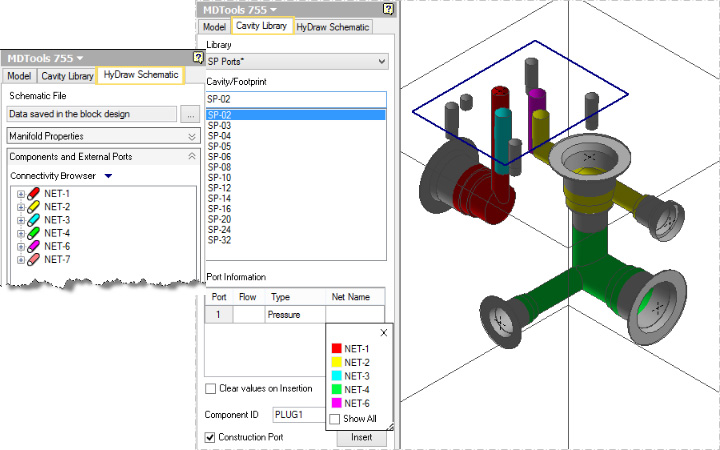Pick the red NET-1 swatch in popup
Screen dimensions: 720x450
coord(336,348)
